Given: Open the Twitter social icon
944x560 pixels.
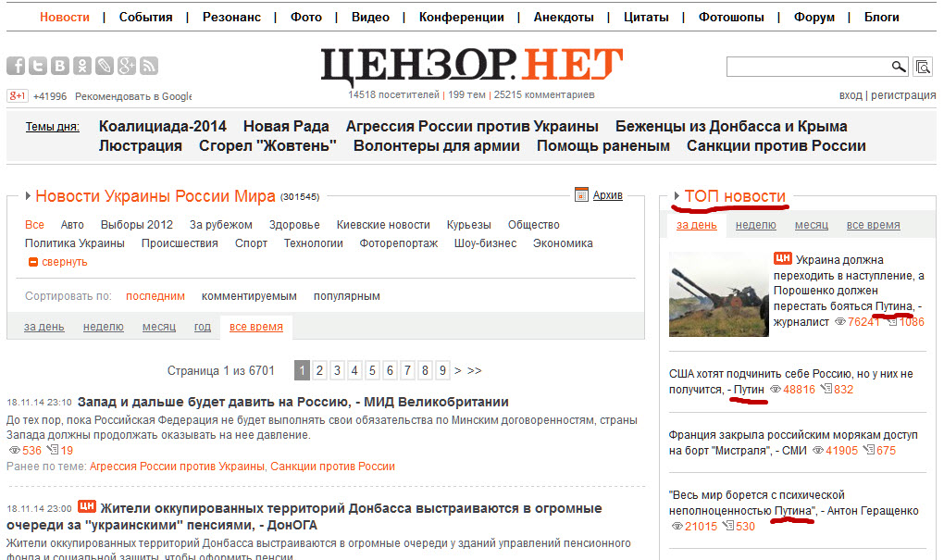Looking at the screenshot, I should 38,65.
